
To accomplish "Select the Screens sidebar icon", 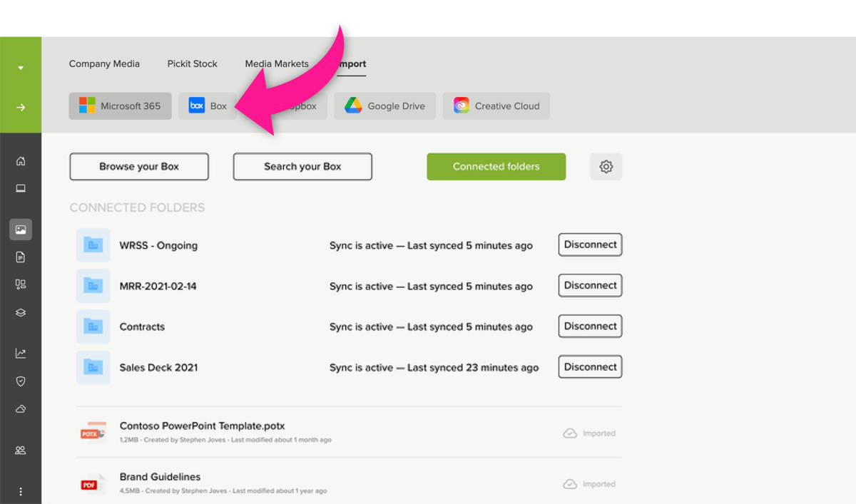I will [21, 188].
